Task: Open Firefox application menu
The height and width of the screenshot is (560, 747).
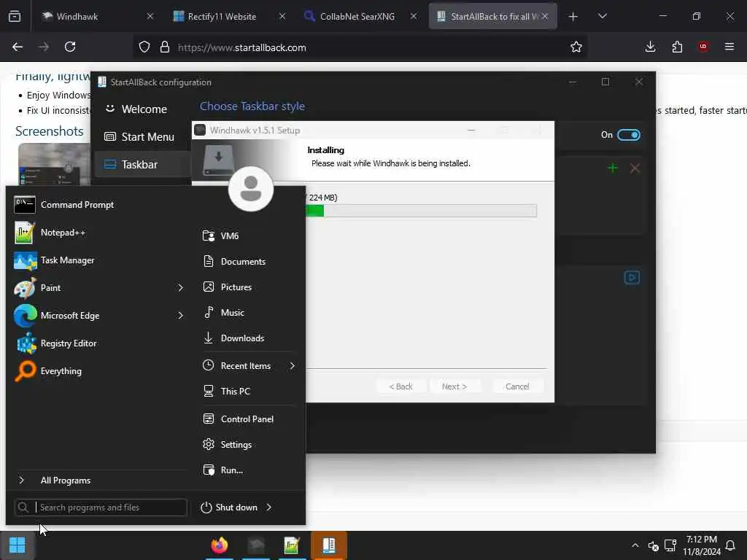Action: tap(729, 47)
